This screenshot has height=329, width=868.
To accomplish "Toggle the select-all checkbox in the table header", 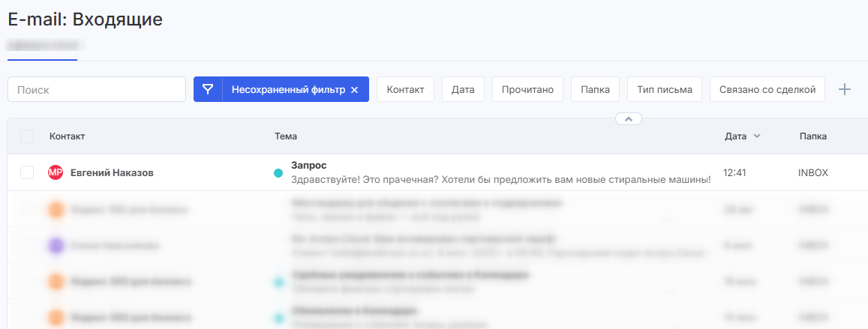I will [27, 136].
